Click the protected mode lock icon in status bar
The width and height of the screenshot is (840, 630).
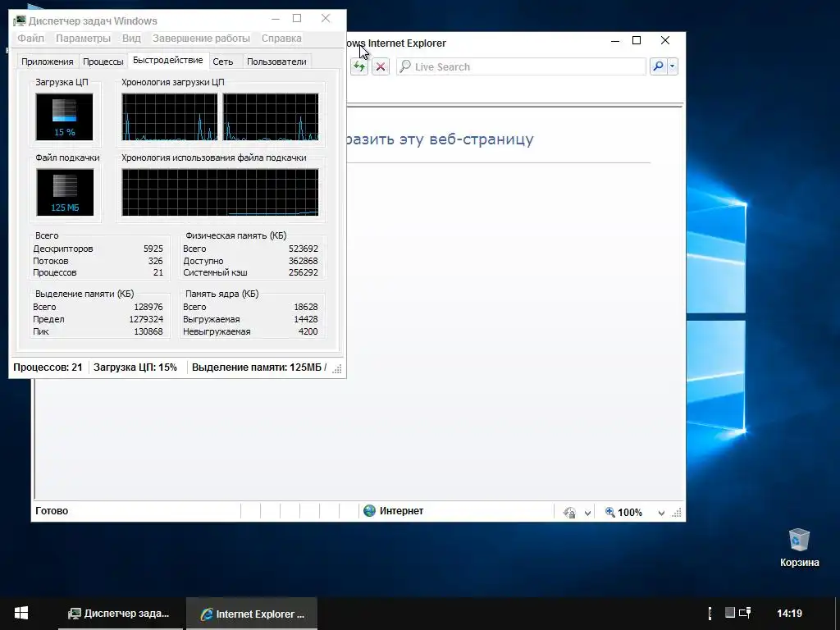pos(569,512)
